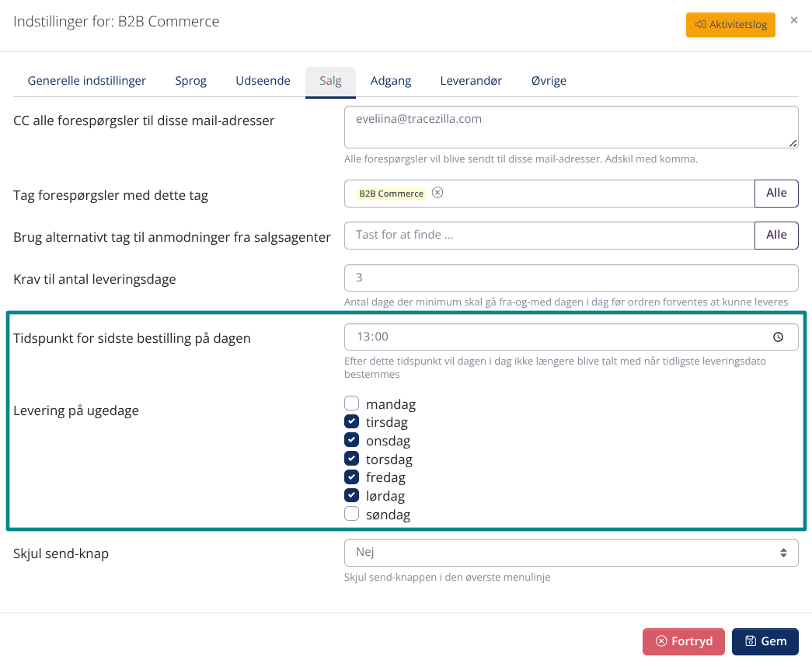
Task: Show all tags for forespørgsler tag field
Action: point(776,193)
